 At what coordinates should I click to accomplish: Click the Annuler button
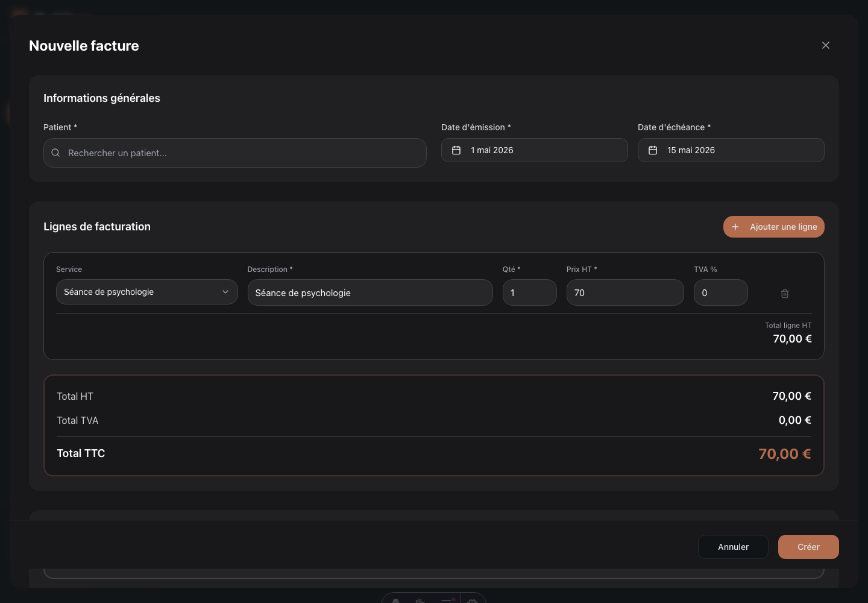click(733, 547)
